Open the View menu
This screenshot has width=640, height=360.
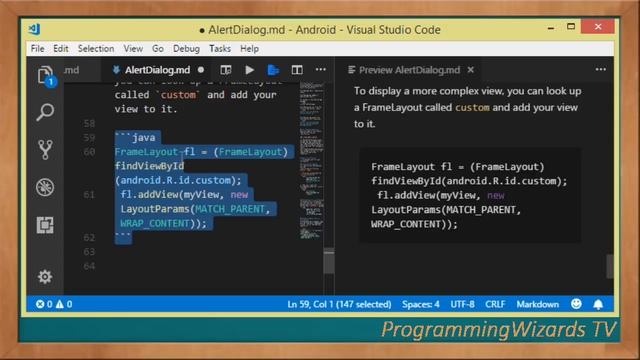[x=133, y=49]
